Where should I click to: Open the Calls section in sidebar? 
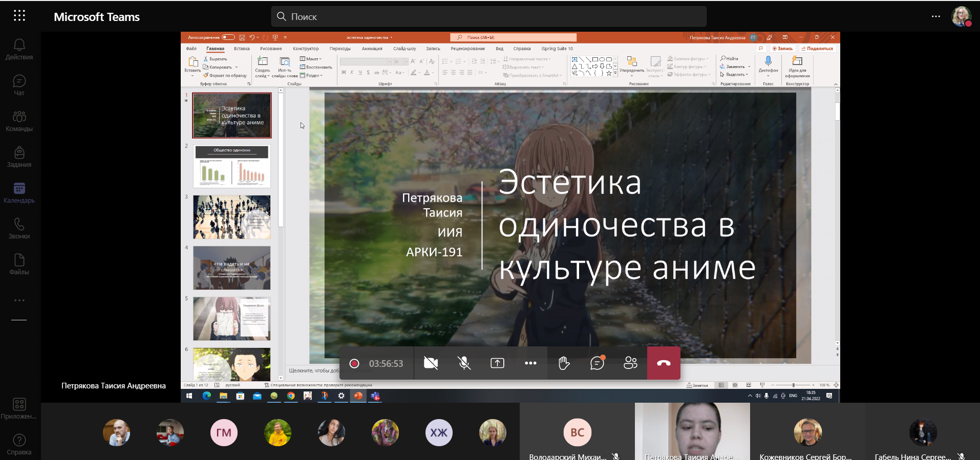pyautogui.click(x=19, y=228)
